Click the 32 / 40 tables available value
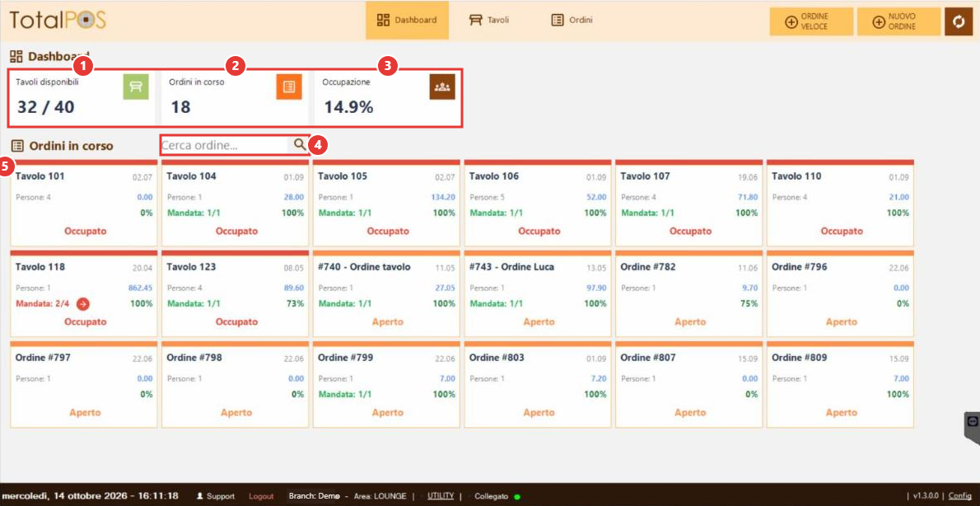This screenshot has width=980, height=506. [45, 108]
